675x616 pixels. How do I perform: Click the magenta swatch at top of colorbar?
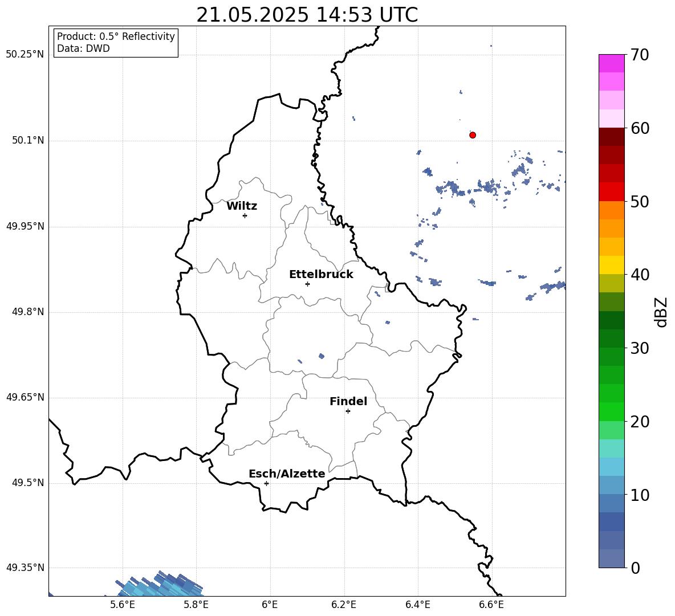click(x=611, y=64)
